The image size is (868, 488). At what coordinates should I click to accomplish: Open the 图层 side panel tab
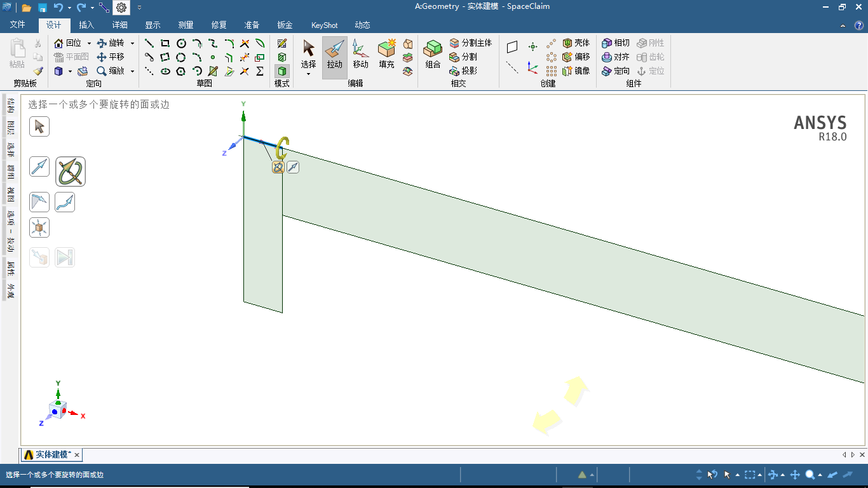pyautogui.click(x=11, y=127)
